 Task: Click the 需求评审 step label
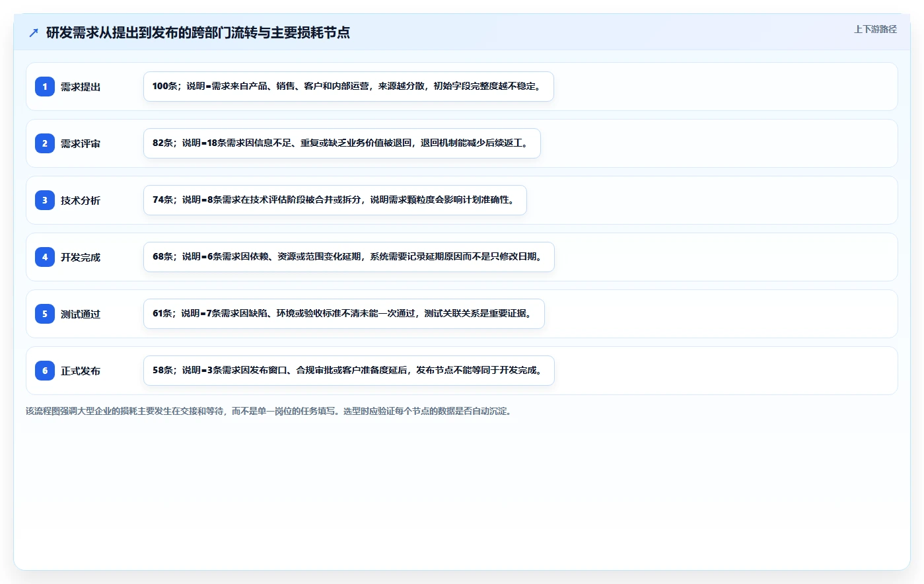81,143
